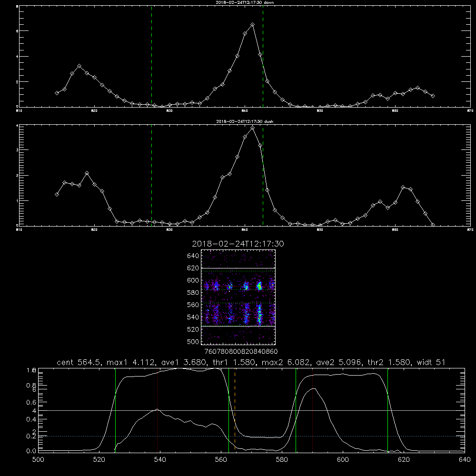The image size is (476, 476).
Task: Click the '0.0' label on bottom plot y-axis
Action: pyautogui.click(x=31, y=451)
